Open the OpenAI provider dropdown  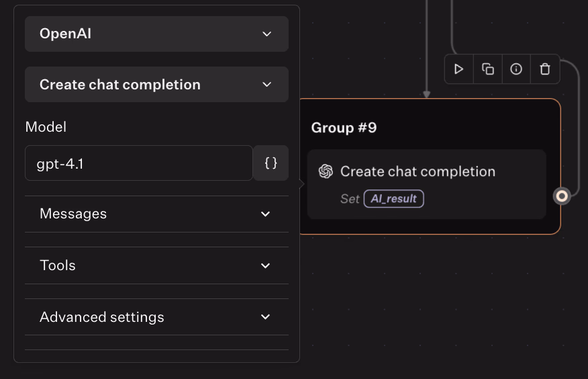point(157,34)
